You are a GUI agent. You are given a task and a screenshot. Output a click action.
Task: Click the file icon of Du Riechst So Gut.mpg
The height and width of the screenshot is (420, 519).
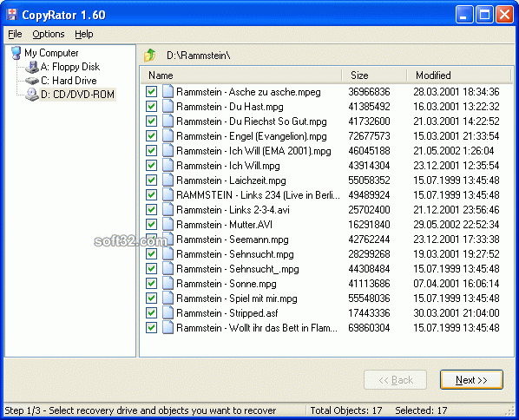(x=168, y=121)
